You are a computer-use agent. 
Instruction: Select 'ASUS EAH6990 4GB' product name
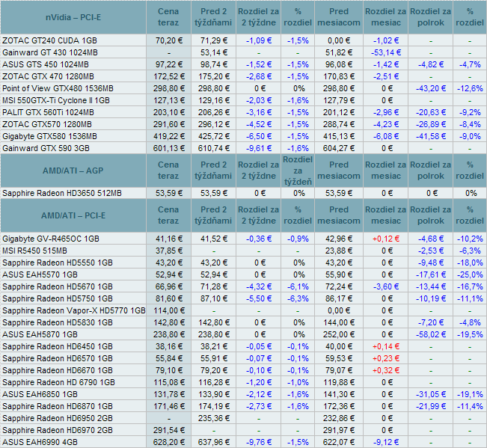tap(40, 442)
